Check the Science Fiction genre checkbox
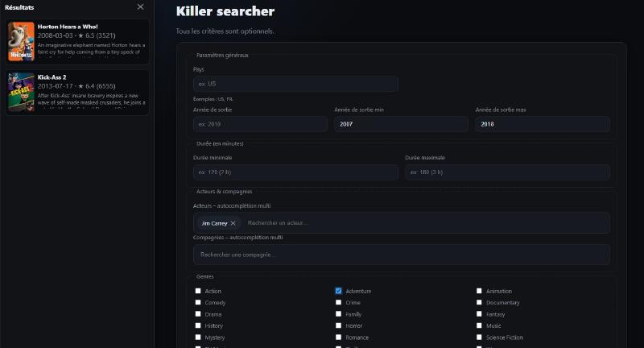This screenshot has height=348, width=644. (479, 338)
